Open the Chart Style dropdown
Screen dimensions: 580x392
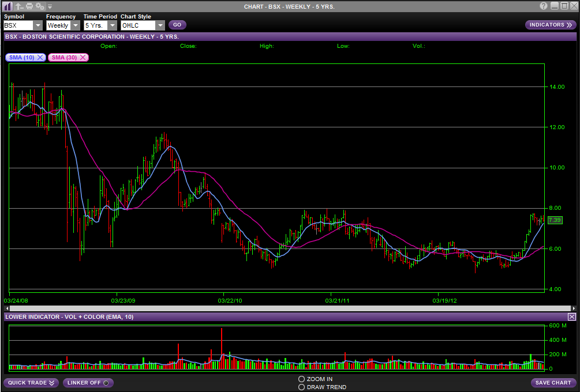[160, 25]
